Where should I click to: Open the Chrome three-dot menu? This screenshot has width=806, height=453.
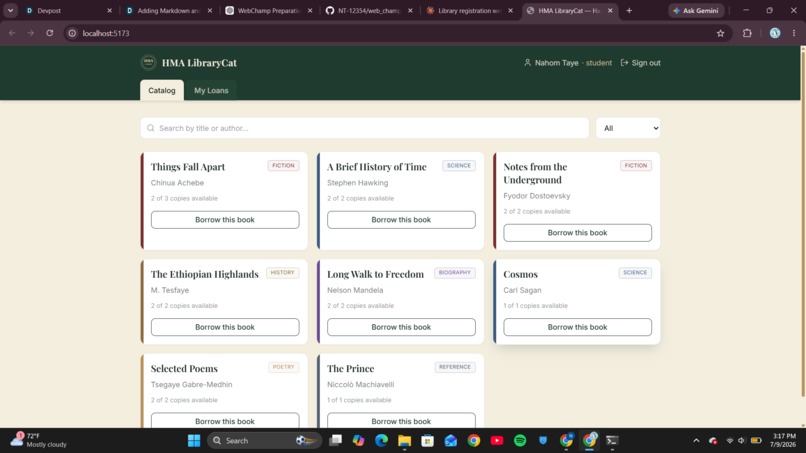[x=794, y=33]
